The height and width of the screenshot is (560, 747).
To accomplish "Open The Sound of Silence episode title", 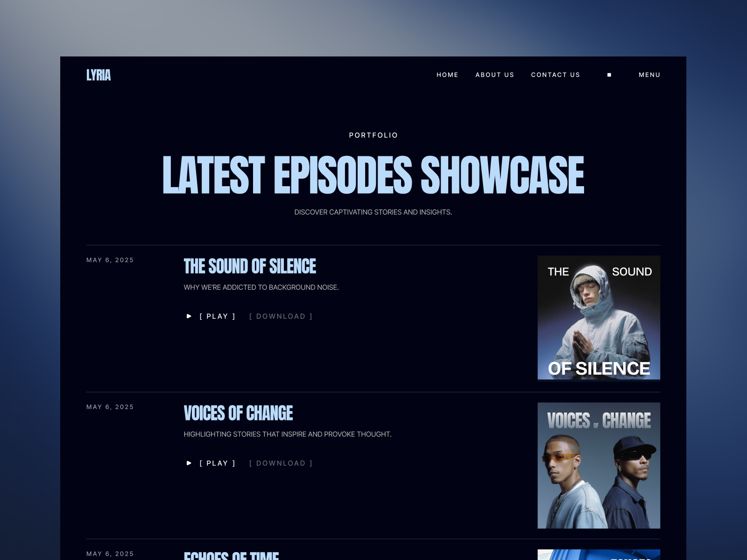I will 250,266.
